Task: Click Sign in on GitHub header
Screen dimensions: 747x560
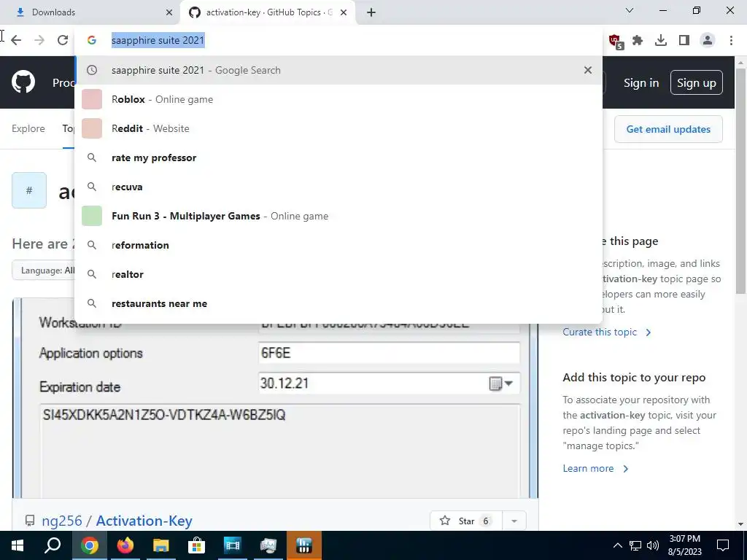Action: [x=641, y=83]
